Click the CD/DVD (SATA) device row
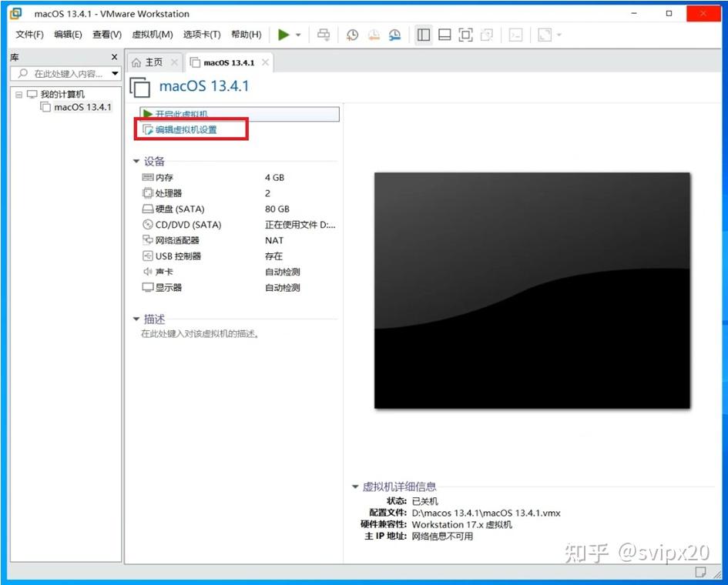This screenshot has width=728, height=585. (x=239, y=225)
